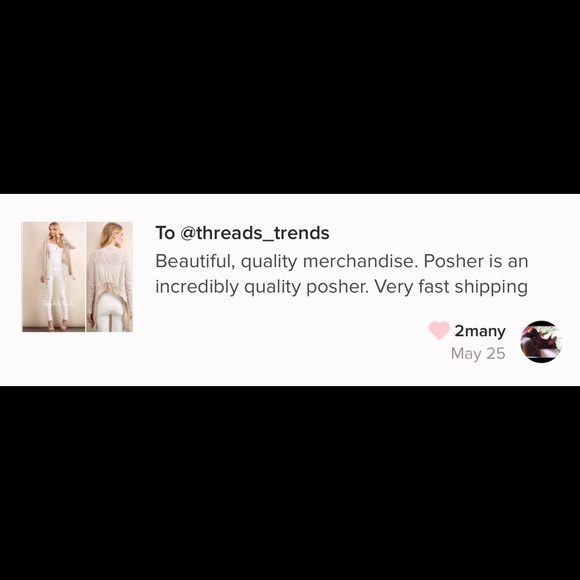Image resolution: width=580 pixels, height=580 pixels.
Task: Select the May 25 date stamp
Action: click(x=478, y=354)
